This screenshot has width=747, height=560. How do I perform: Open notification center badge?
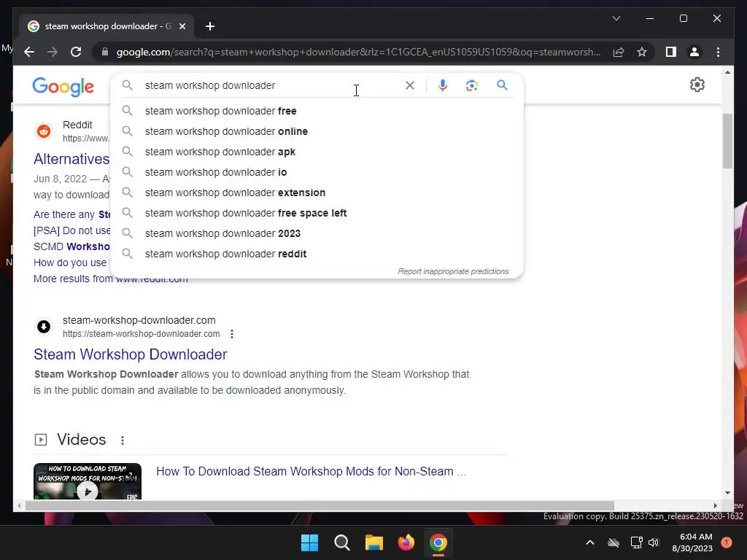(x=727, y=542)
